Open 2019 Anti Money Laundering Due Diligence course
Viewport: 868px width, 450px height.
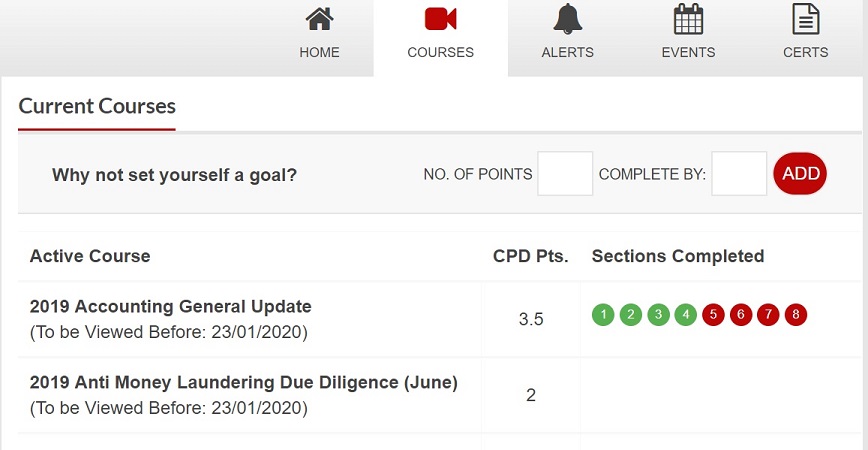244,382
